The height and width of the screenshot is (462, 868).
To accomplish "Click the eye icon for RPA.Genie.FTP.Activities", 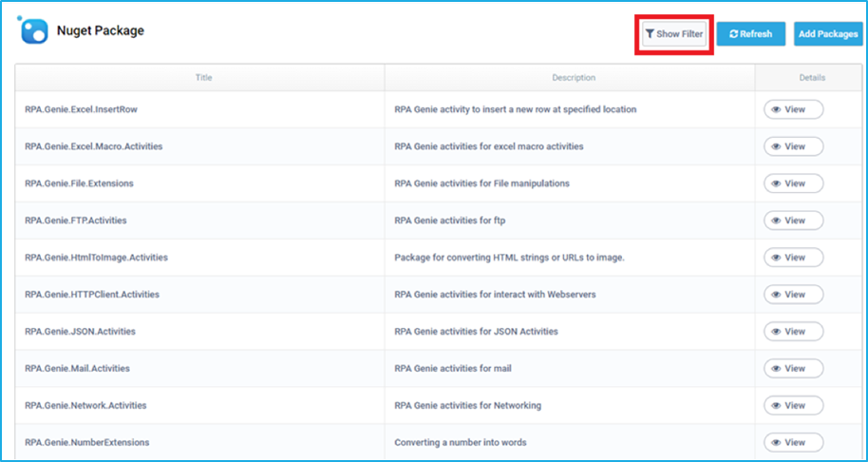I will [x=776, y=221].
